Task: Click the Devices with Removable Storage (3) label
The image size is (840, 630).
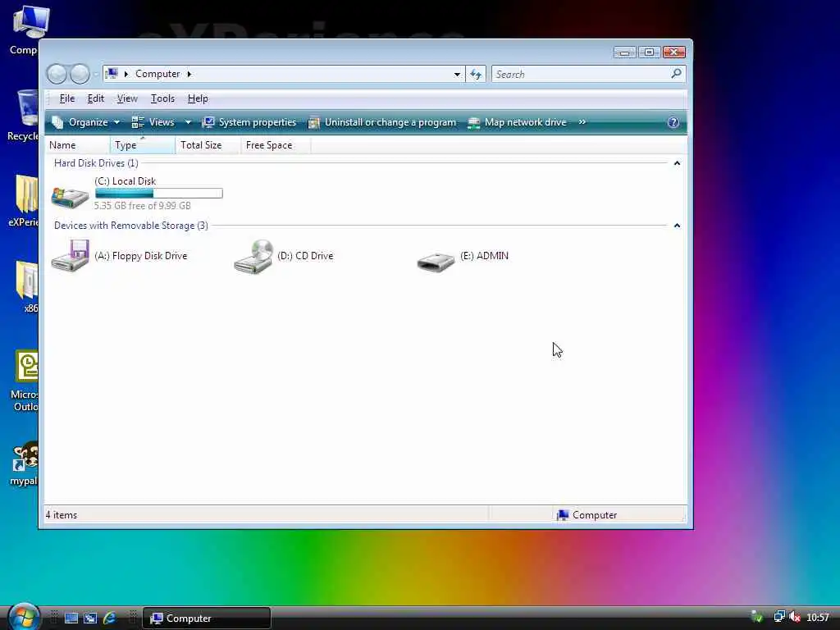Action: click(x=130, y=226)
